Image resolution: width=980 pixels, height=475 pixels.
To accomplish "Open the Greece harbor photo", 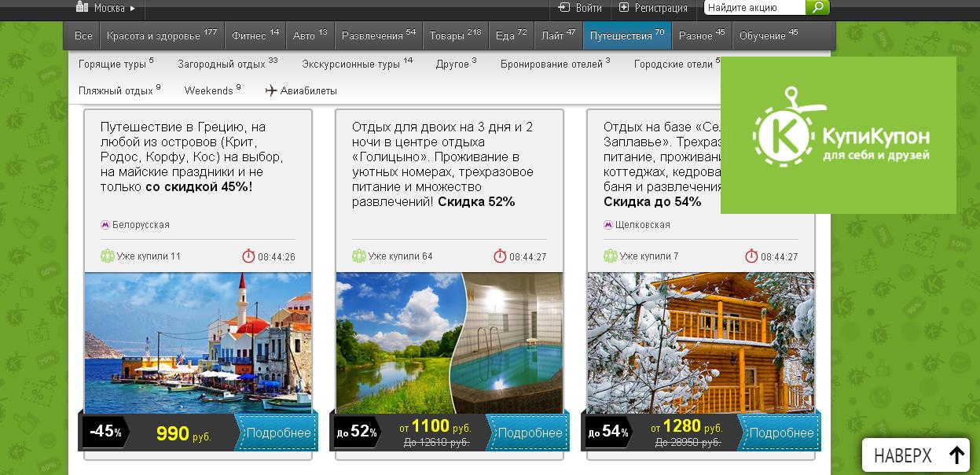I will (198, 343).
